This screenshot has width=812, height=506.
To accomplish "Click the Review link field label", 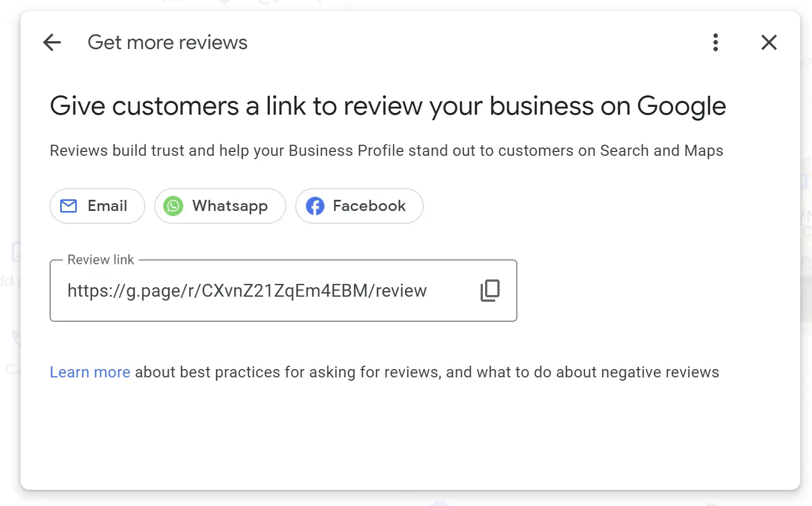I will point(100,259).
